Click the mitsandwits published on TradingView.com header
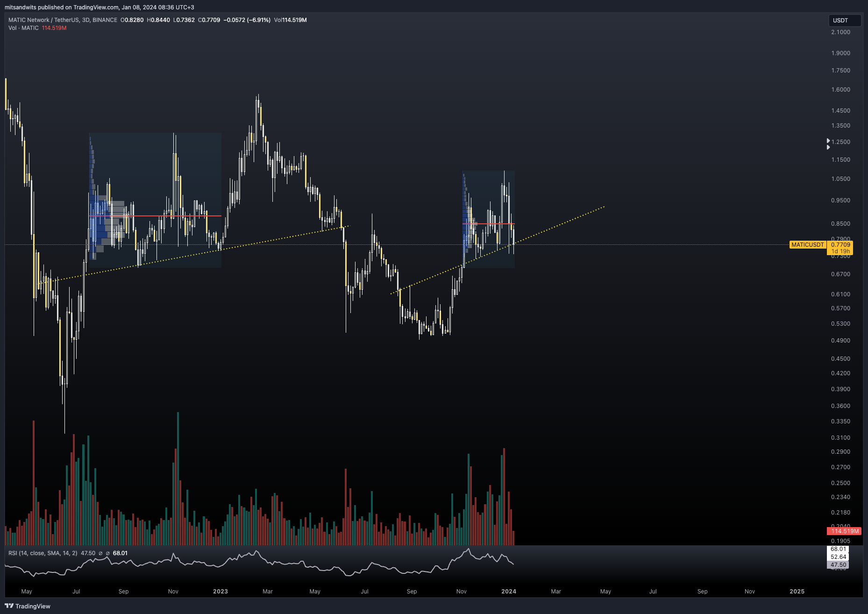This screenshot has height=614, width=868. [100, 7]
